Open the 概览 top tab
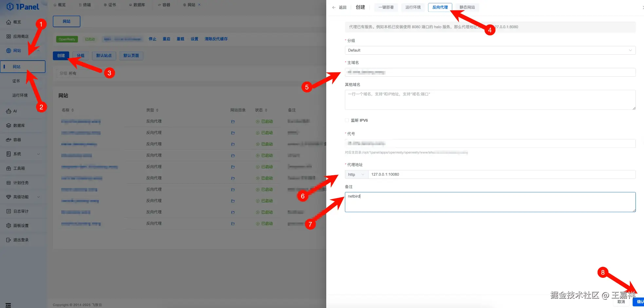 point(60,5)
